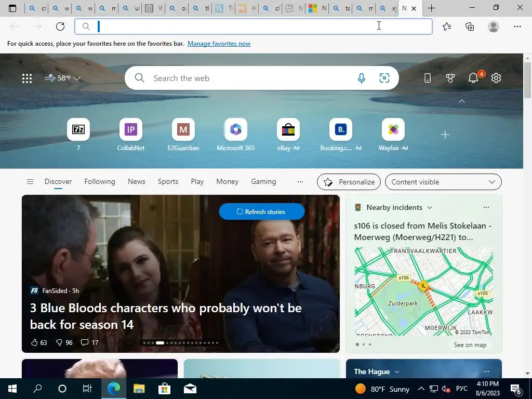Image resolution: width=532 pixels, height=399 pixels.
Task: Start voice search with microphone
Action: click(x=362, y=78)
